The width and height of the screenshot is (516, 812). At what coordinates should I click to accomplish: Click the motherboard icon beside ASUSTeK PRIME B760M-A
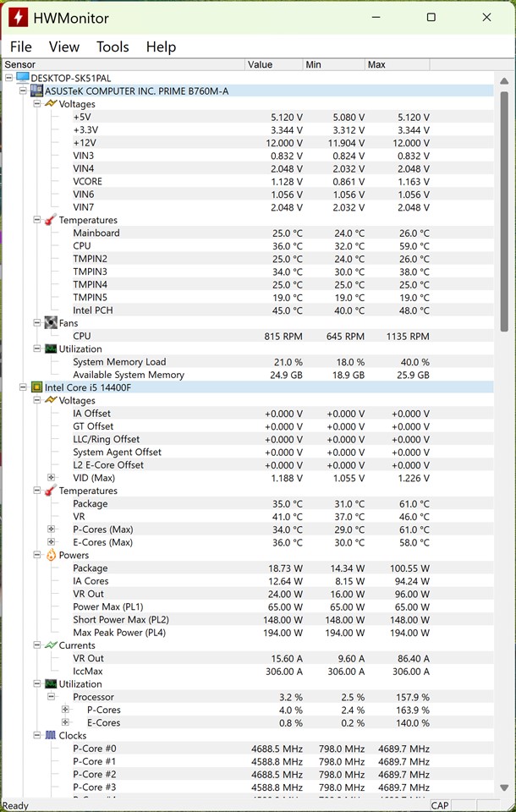37,91
